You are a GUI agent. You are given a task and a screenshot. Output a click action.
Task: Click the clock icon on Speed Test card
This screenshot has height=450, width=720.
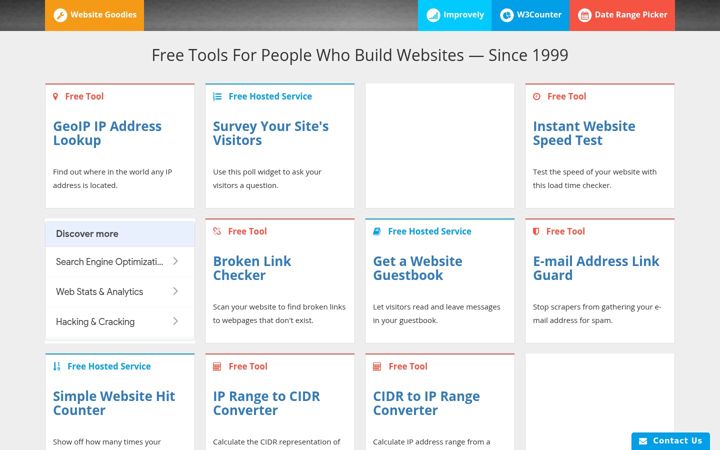(x=536, y=96)
